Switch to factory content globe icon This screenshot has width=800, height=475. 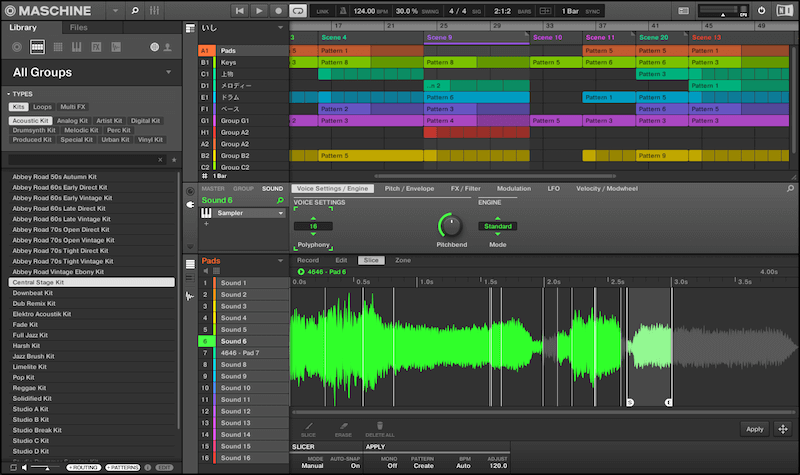click(155, 47)
